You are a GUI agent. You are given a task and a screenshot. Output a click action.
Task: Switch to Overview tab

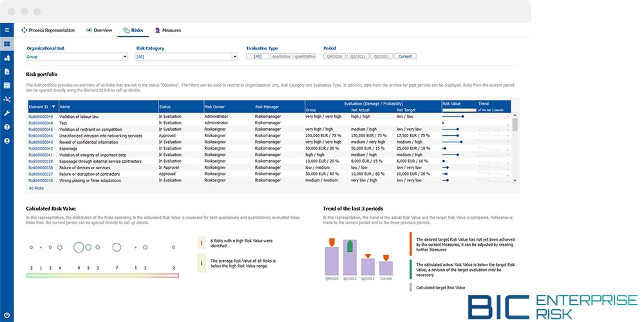tap(99, 30)
